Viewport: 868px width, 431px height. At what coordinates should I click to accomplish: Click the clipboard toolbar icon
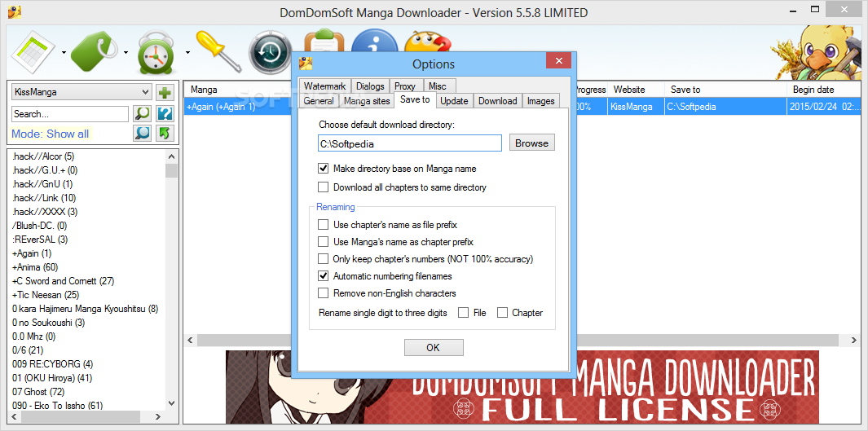(325, 42)
